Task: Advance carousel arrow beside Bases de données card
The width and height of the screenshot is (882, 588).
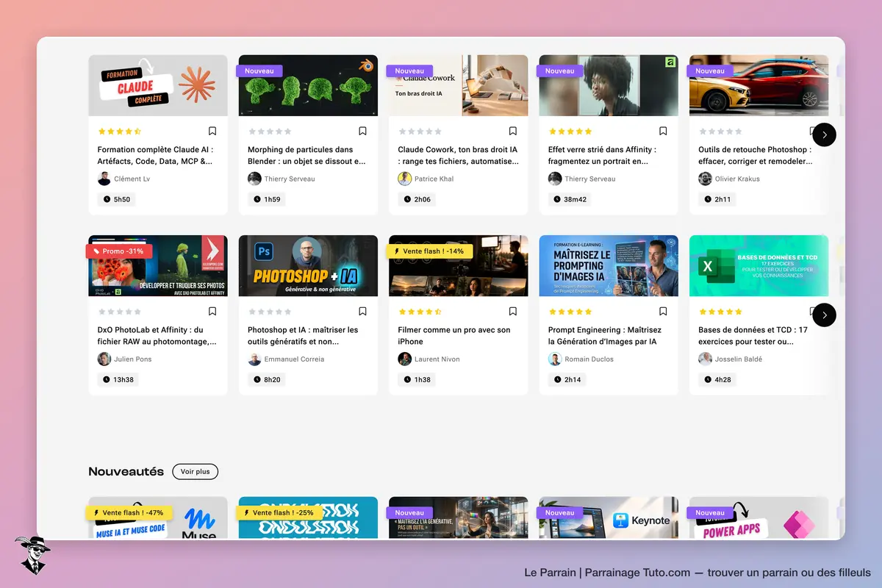Action: click(825, 315)
